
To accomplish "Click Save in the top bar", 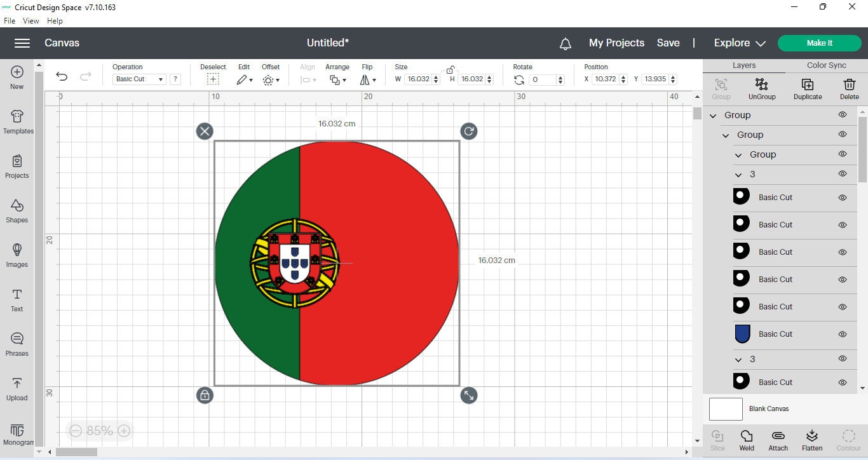I will click(x=668, y=43).
